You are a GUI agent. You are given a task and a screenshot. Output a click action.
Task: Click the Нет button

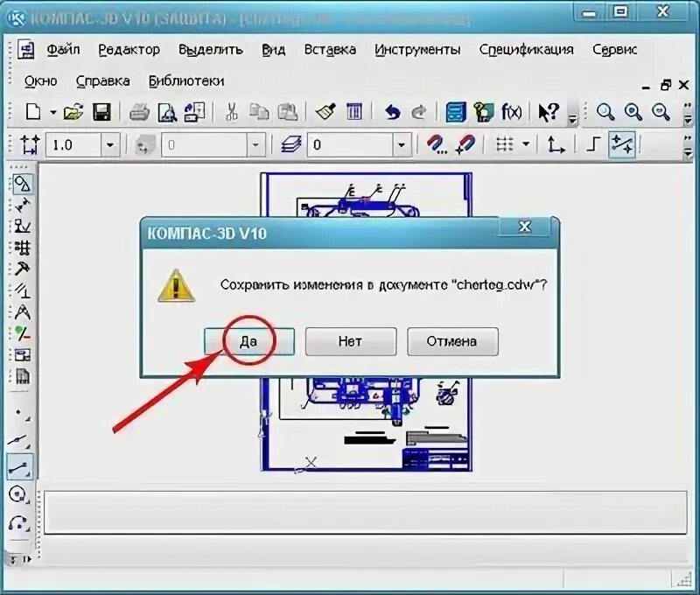pyautogui.click(x=351, y=341)
